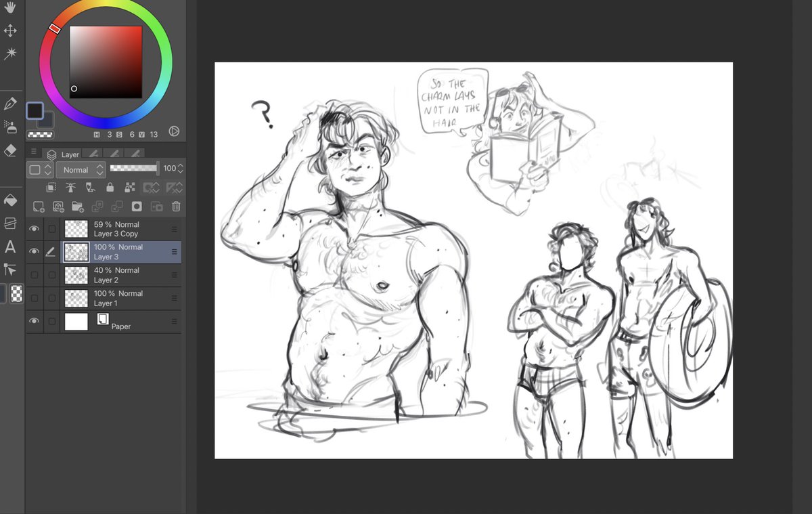Open the Normal blending mode dropdown
The width and height of the screenshot is (812, 514).
click(81, 170)
